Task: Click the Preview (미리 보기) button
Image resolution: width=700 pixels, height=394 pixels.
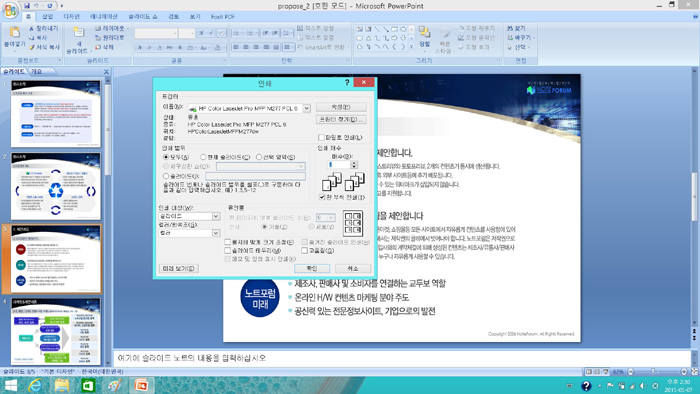Action: pyautogui.click(x=179, y=268)
